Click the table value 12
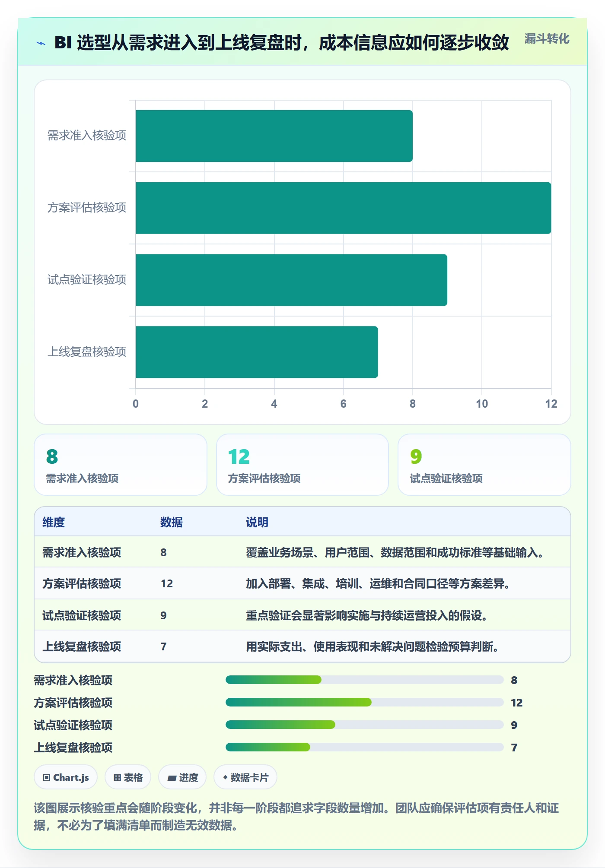605x868 pixels. [167, 583]
